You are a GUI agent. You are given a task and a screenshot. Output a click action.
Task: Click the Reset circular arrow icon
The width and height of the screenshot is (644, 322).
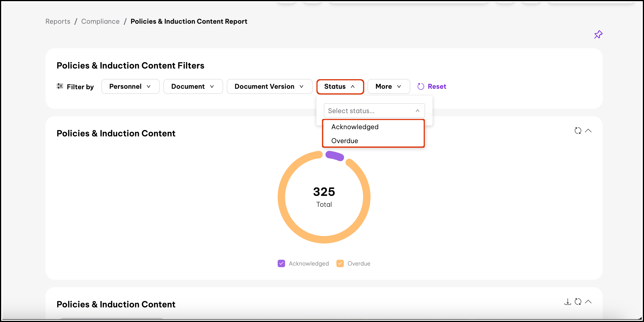pyautogui.click(x=421, y=86)
